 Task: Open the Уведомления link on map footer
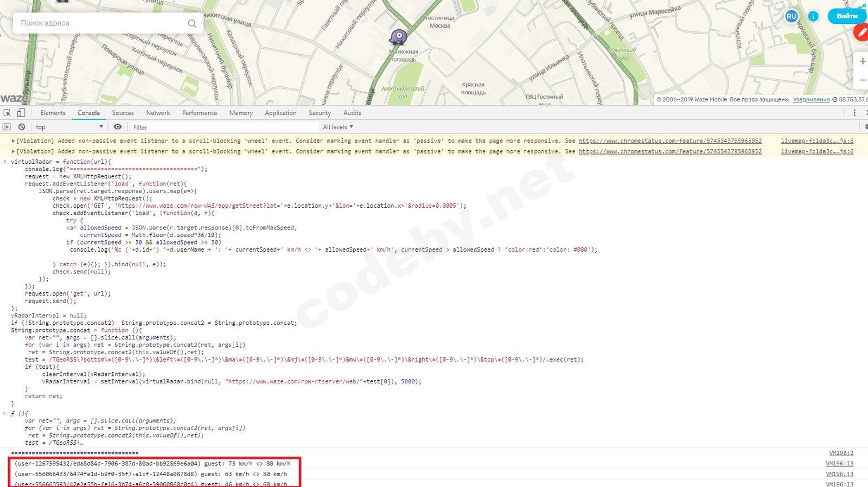(811, 99)
